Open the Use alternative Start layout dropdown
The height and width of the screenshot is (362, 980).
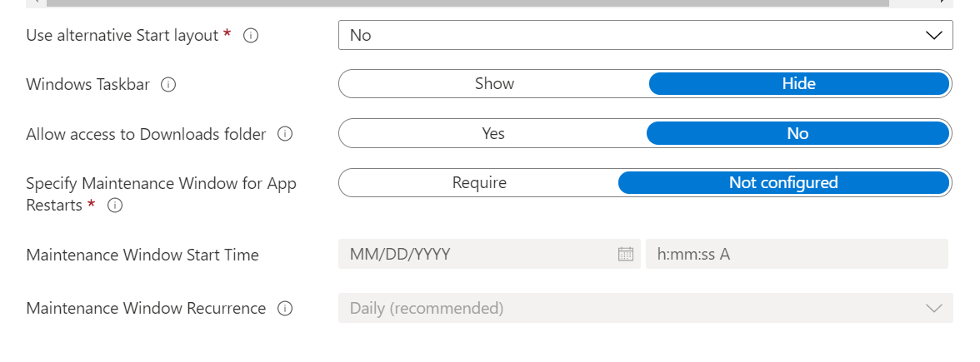pos(633,36)
